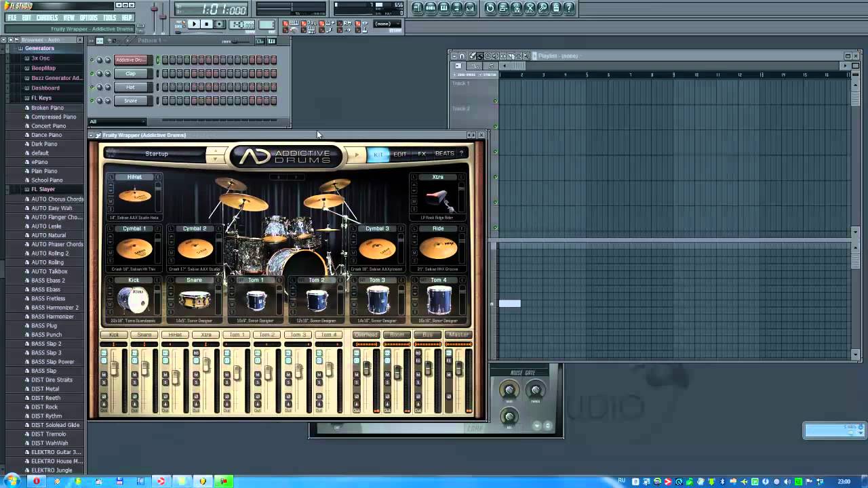The width and height of the screenshot is (868, 488).
Task: Click the save icon in top toolbar
Action: click(x=503, y=8)
